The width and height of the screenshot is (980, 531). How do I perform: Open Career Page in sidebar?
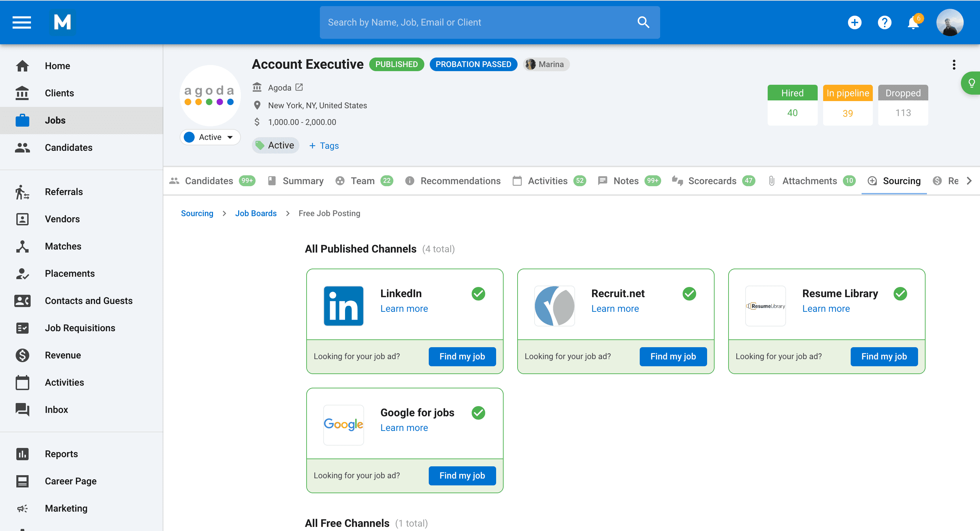point(81,481)
